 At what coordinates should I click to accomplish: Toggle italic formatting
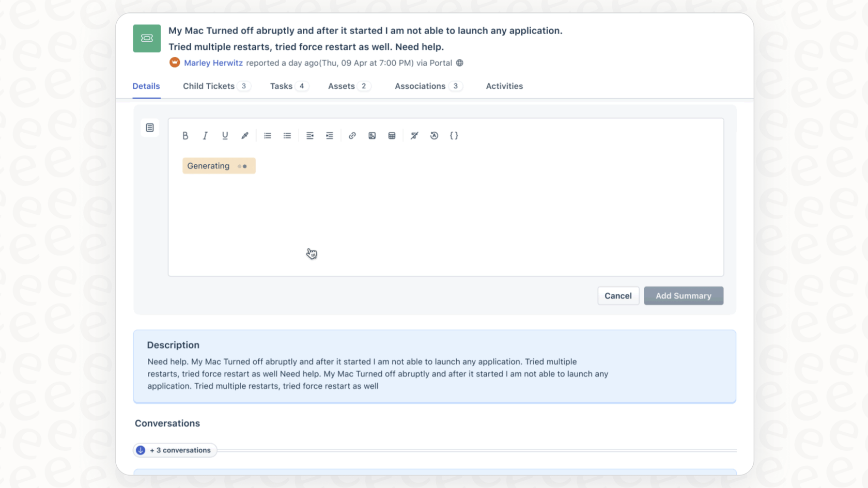tap(205, 135)
